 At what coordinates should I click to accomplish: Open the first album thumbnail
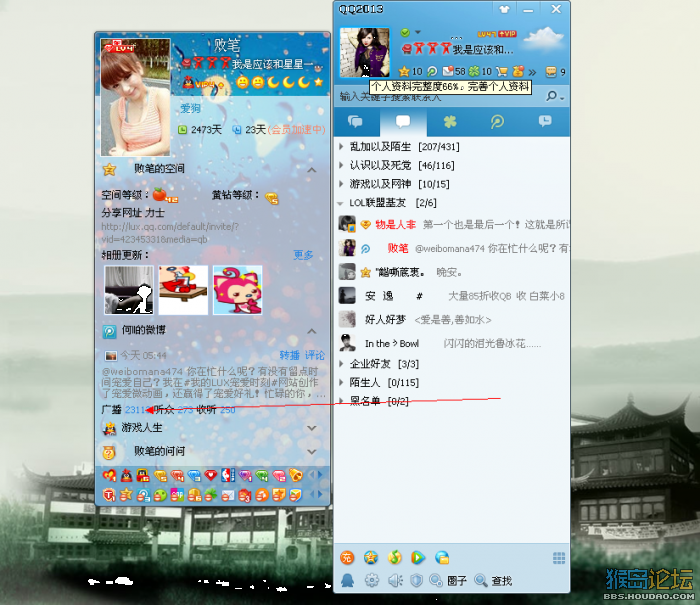point(129,290)
